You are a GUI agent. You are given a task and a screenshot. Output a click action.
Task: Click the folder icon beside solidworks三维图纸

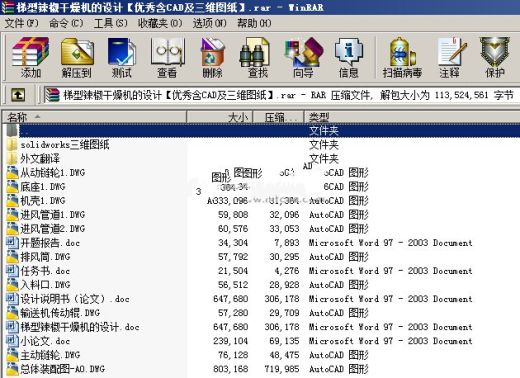12,145
